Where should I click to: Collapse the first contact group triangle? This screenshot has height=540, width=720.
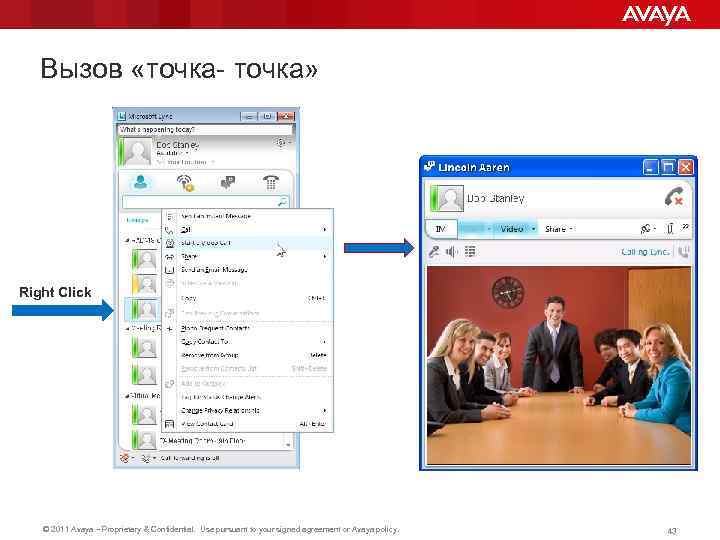point(127,240)
